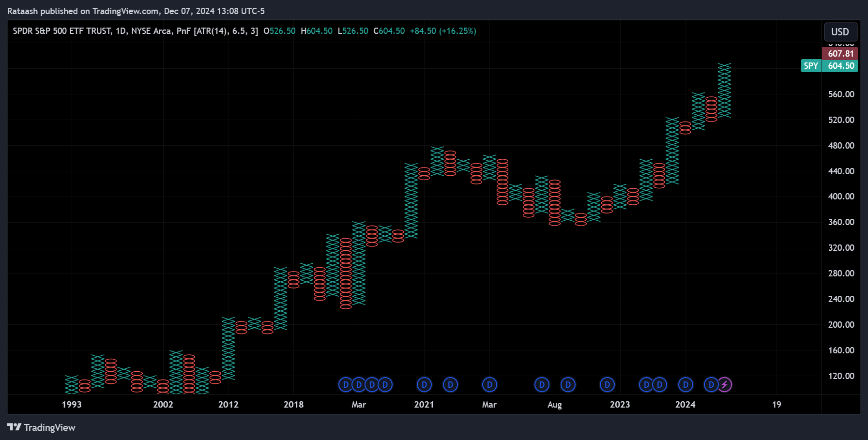Click the high value H604.50
This screenshot has width=868, height=440.
coord(317,31)
